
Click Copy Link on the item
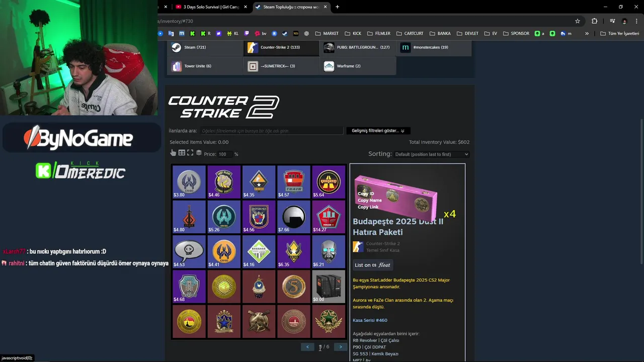coord(368,207)
